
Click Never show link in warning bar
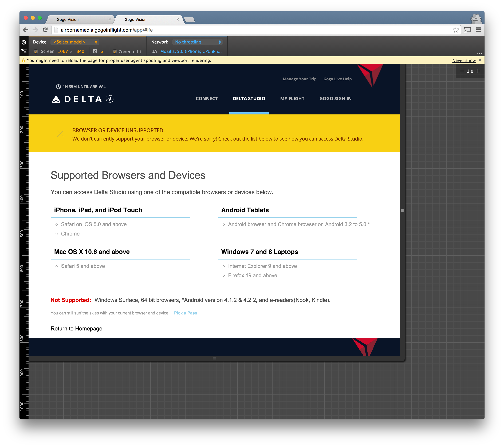[464, 60]
